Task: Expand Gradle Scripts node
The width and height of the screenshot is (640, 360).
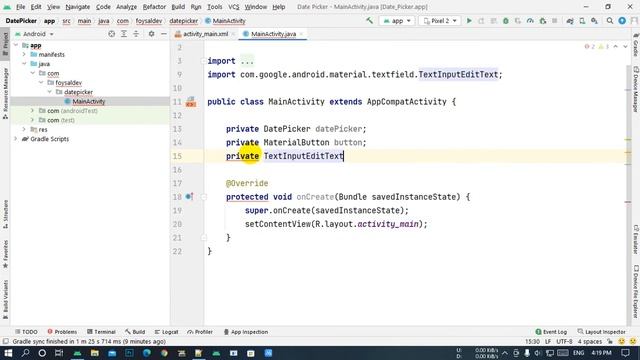Action: point(16,139)
